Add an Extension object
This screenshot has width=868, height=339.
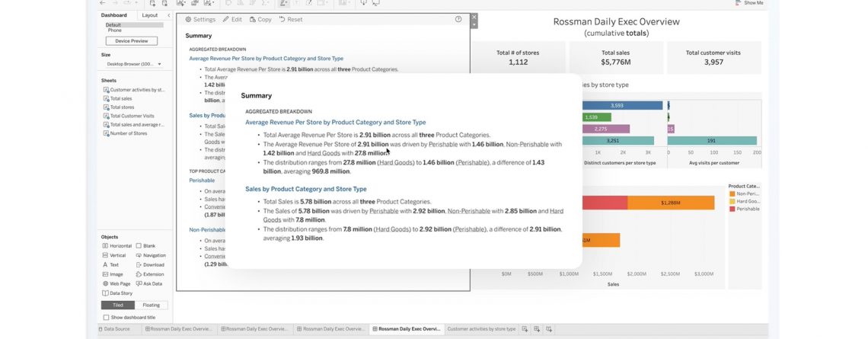(150, 274)
